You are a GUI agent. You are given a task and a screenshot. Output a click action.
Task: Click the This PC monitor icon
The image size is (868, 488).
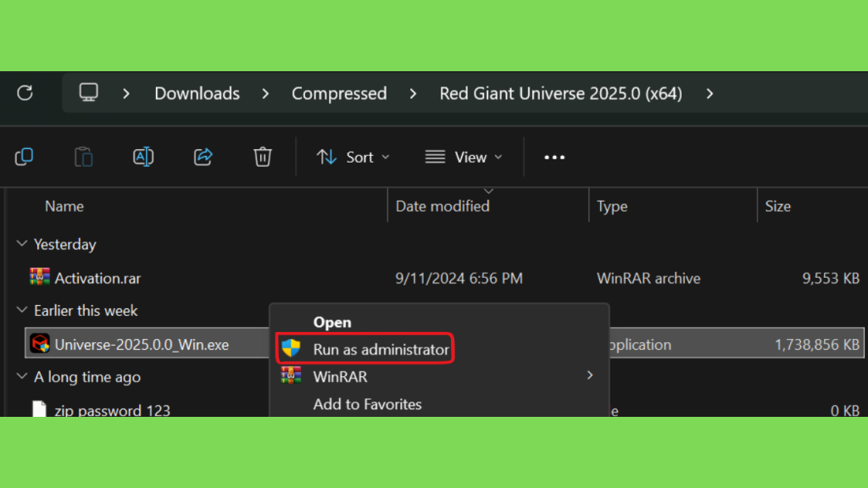tap(88, 92)
